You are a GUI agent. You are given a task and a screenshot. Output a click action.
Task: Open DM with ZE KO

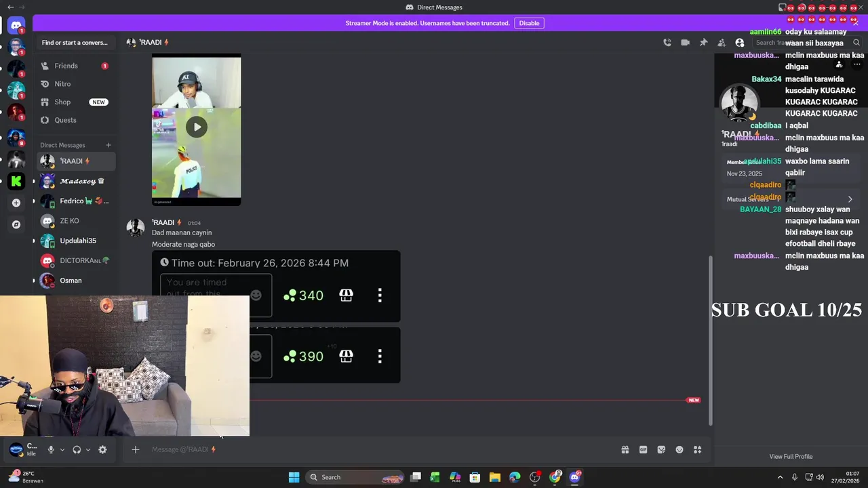75,221
